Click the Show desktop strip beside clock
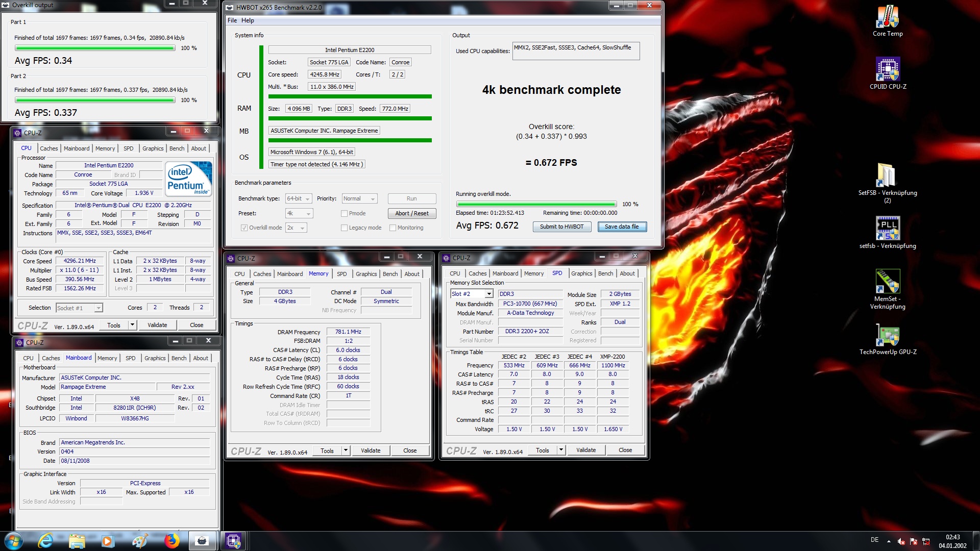 (976, 541)
